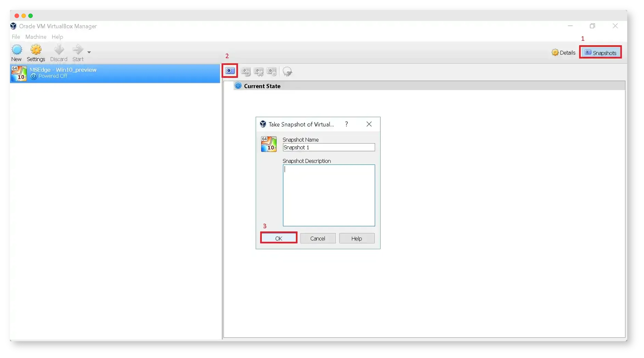Click the Current State power icon
The height and width of the screenshot is (358, 644).
point(238,85)
